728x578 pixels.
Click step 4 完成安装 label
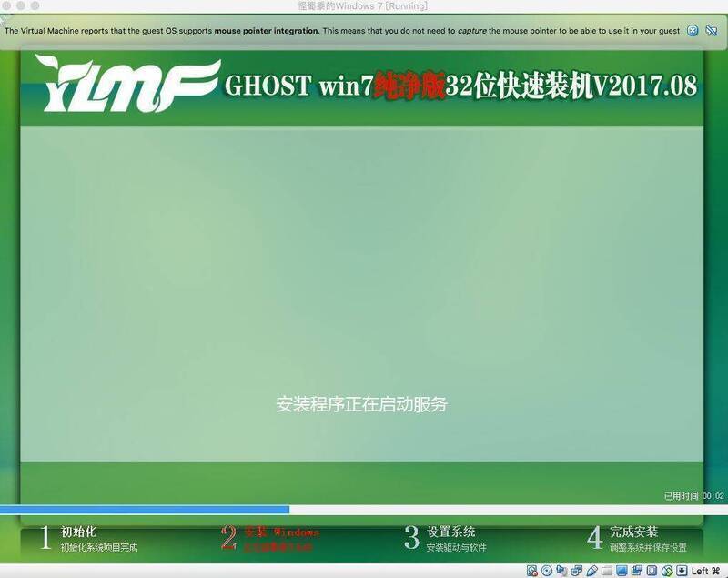tap(634, 532)
